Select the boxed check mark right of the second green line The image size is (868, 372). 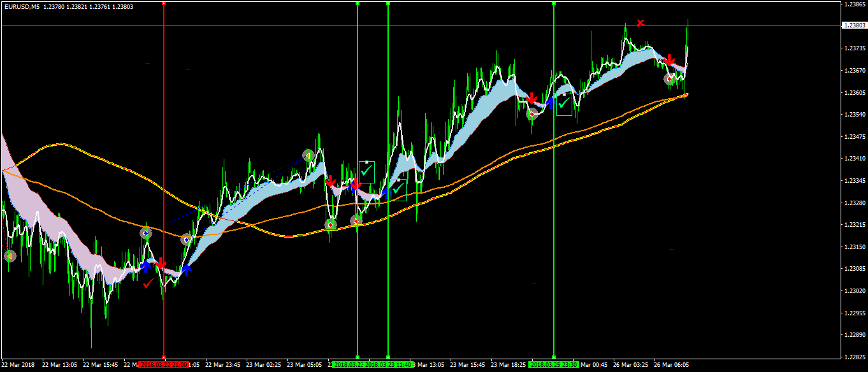click(x=398, y=189)
